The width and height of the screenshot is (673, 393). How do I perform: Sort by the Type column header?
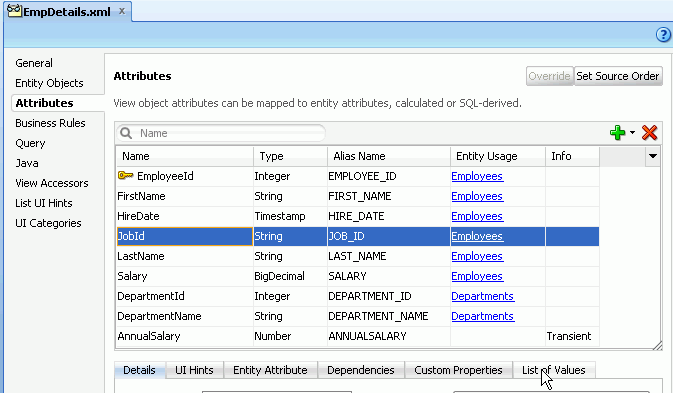290,156
